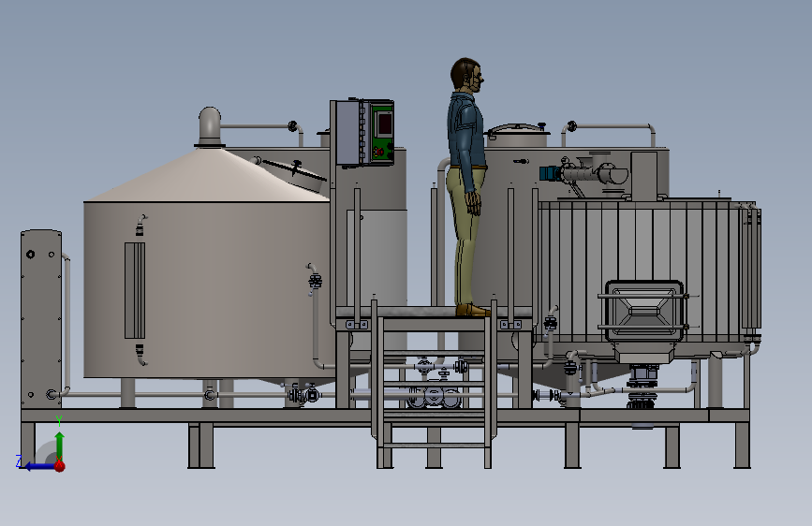Select the bottom drive motor under the right tank

(x=642, y=388)
